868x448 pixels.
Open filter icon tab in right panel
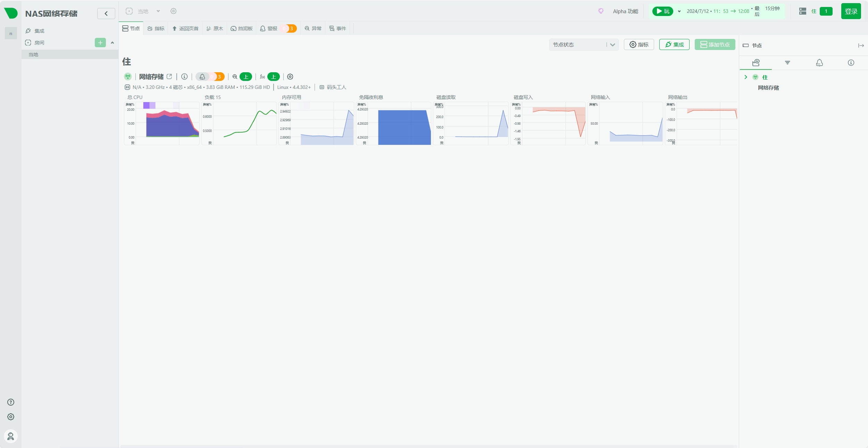tap(787, 63)
